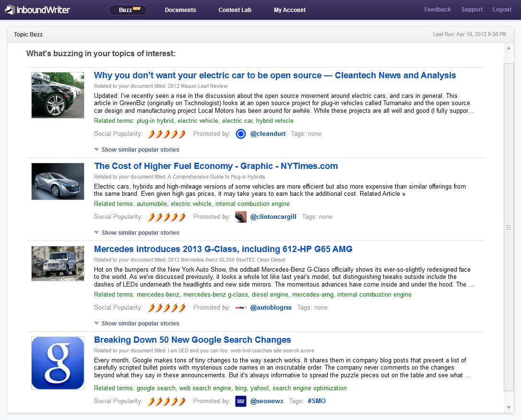Click 'What's buzzing in your topics of interest' heading

point(101,54)
